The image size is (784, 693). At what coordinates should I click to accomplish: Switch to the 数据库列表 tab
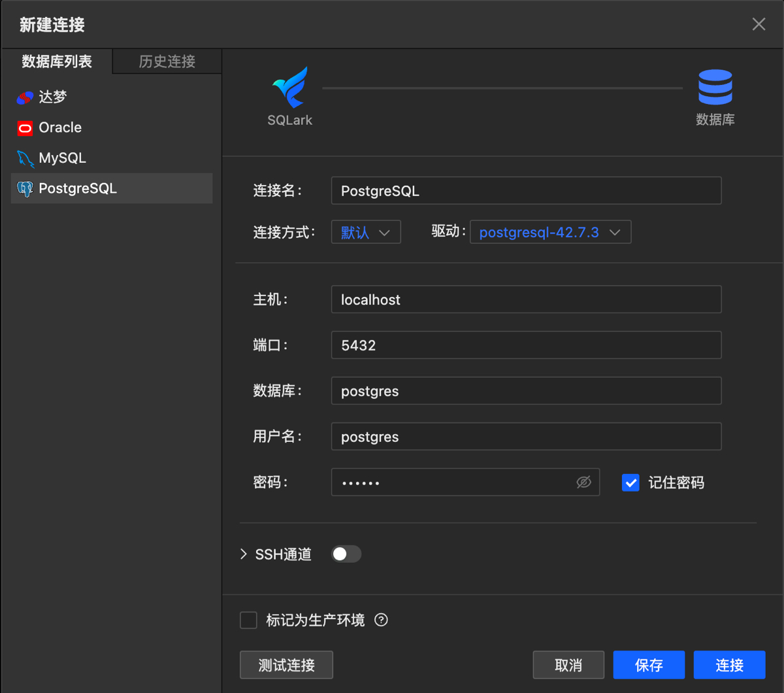click(x=57, y=61)
